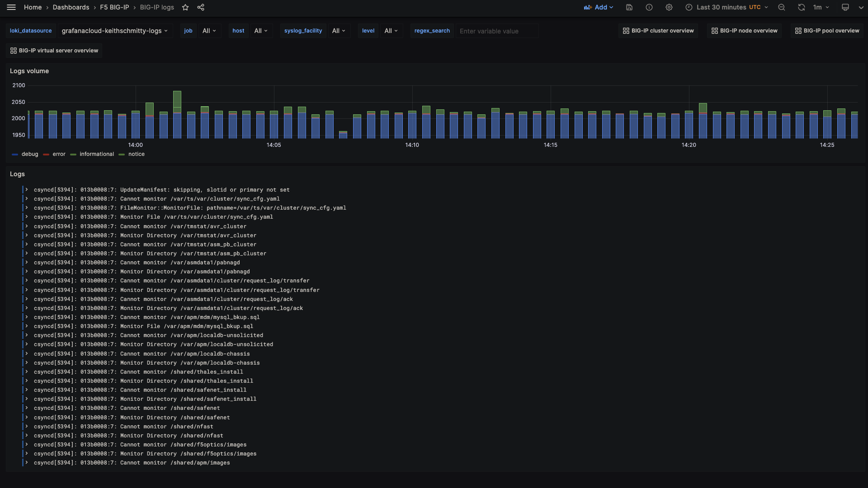Star this dashboard as favorite

(185, 7)
